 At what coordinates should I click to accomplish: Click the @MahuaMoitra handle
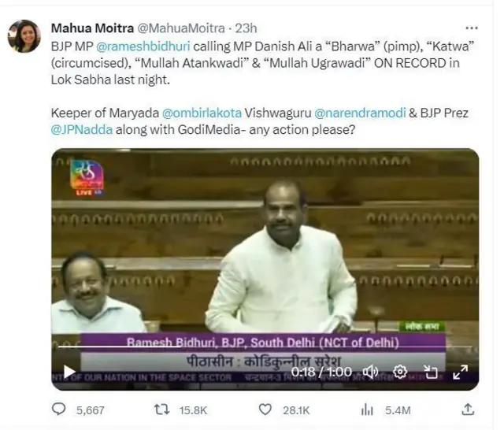[181, 28]
